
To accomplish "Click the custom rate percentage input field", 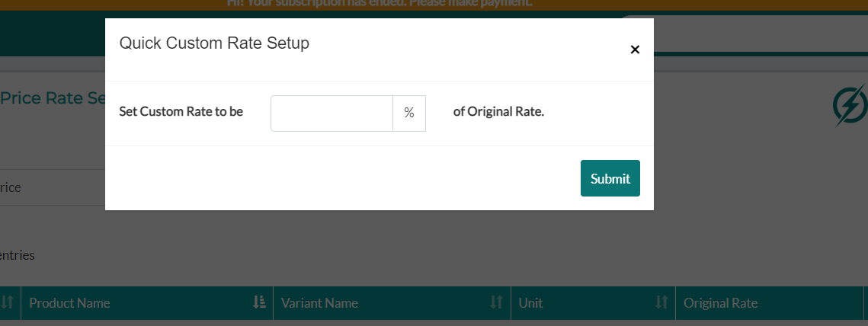I will (332, 113).
